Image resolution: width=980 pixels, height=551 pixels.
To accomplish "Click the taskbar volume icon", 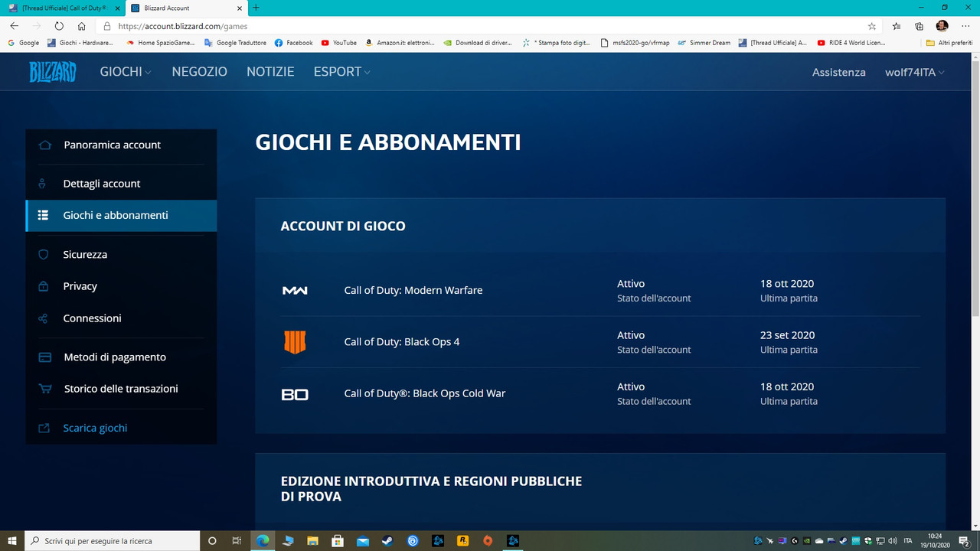I will [x=893, y=541].
